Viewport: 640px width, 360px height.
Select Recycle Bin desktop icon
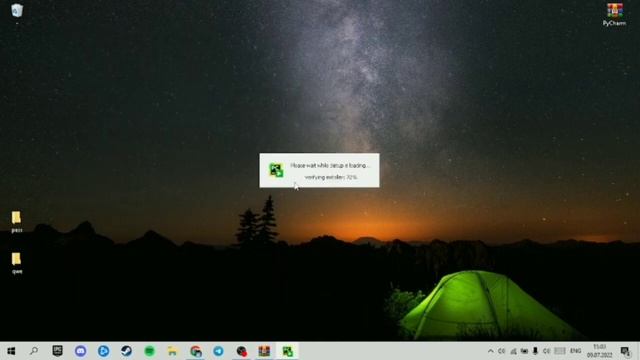17,12
